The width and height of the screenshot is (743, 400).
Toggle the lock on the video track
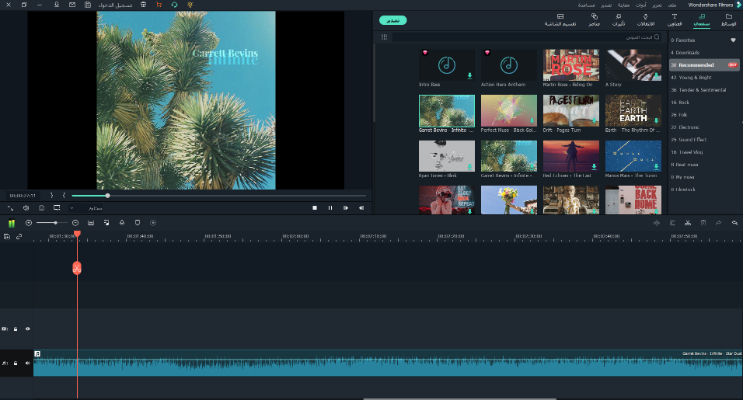[16, 328]
